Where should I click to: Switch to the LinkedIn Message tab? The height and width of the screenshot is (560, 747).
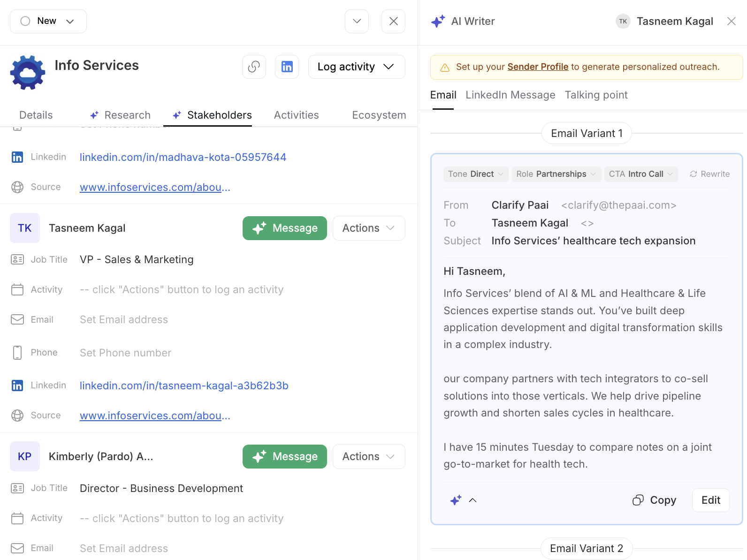point(511,95)
